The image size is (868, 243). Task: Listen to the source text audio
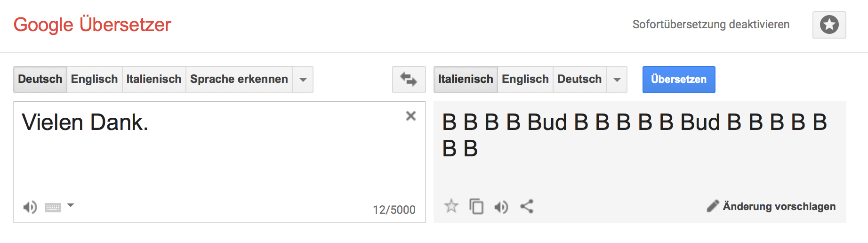click(30, 207)
